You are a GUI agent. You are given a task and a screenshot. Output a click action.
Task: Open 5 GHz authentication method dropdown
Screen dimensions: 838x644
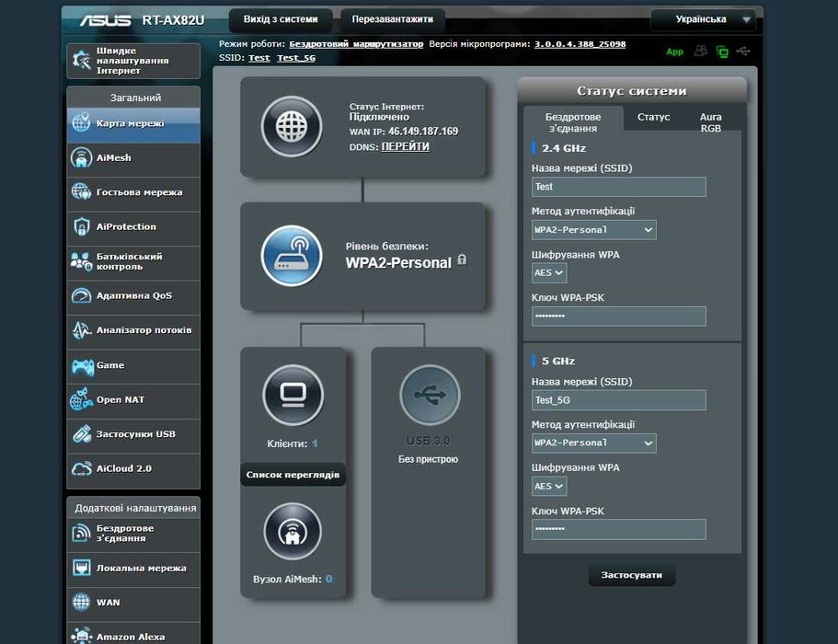click(x=593, y=443)
